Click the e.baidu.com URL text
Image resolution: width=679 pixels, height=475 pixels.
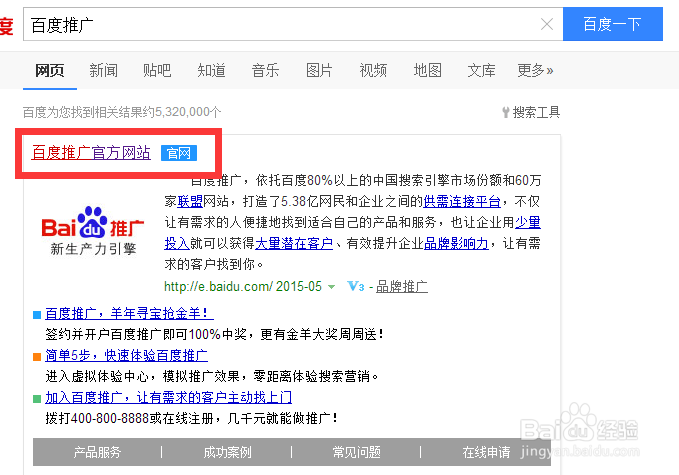click(218, 286)
